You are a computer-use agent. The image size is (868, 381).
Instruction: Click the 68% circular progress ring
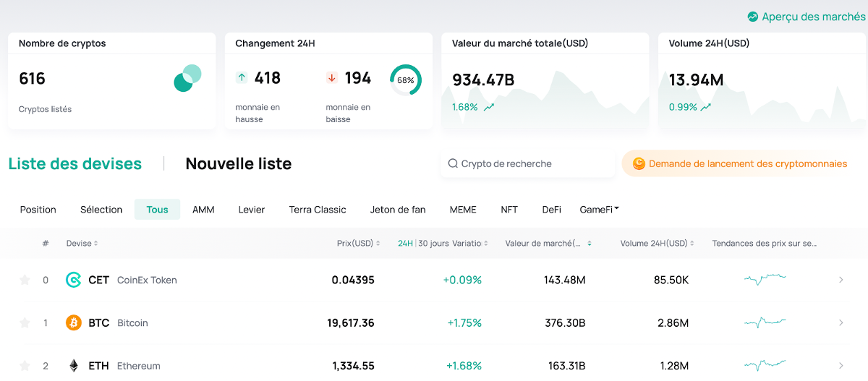click(x=406, y=80)
